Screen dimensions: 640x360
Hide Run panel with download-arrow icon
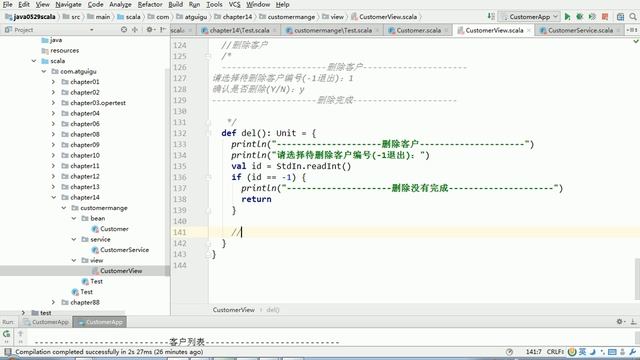(633, 322)
